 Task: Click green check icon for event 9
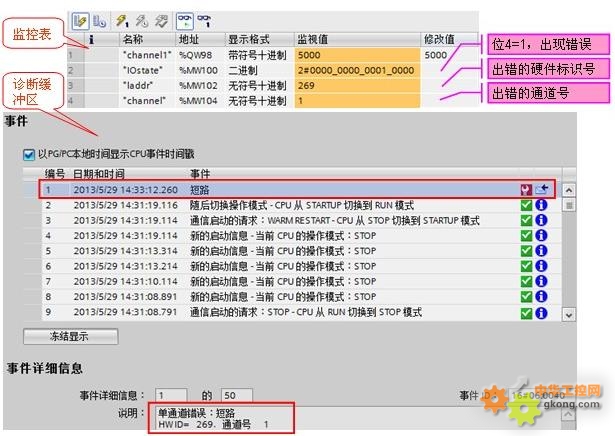coord(526,313)
